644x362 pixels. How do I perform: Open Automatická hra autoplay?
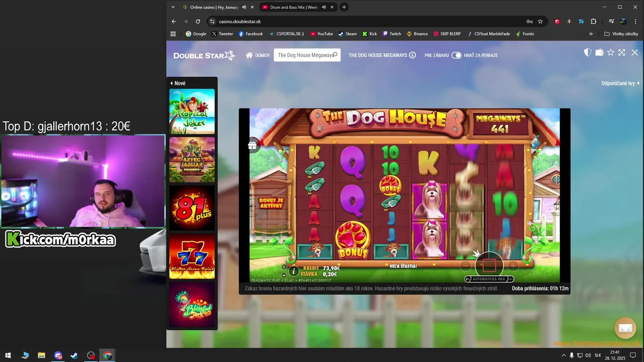coord(489,279)
